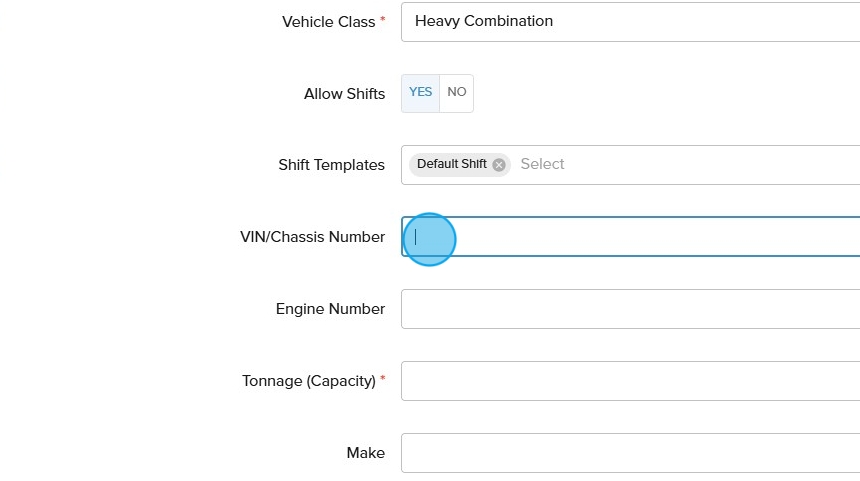Set Allow Shifts to YES

421,93
